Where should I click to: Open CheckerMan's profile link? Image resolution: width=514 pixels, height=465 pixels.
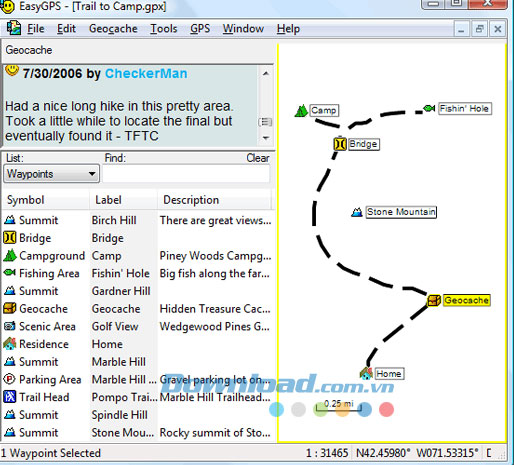click(146, 73)
